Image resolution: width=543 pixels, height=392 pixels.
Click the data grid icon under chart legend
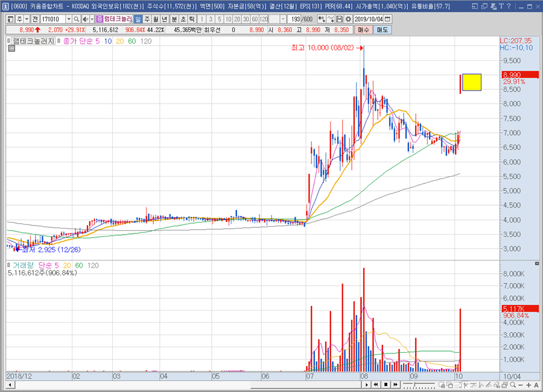12,48
